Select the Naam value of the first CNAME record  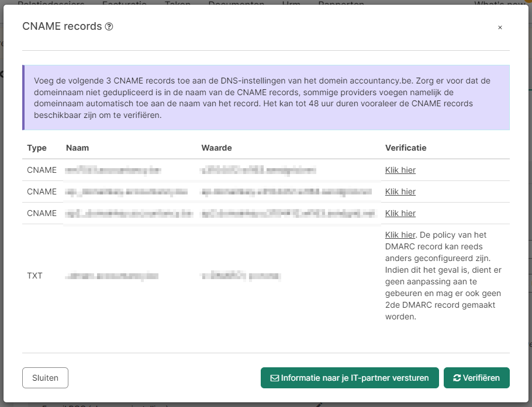113,171
